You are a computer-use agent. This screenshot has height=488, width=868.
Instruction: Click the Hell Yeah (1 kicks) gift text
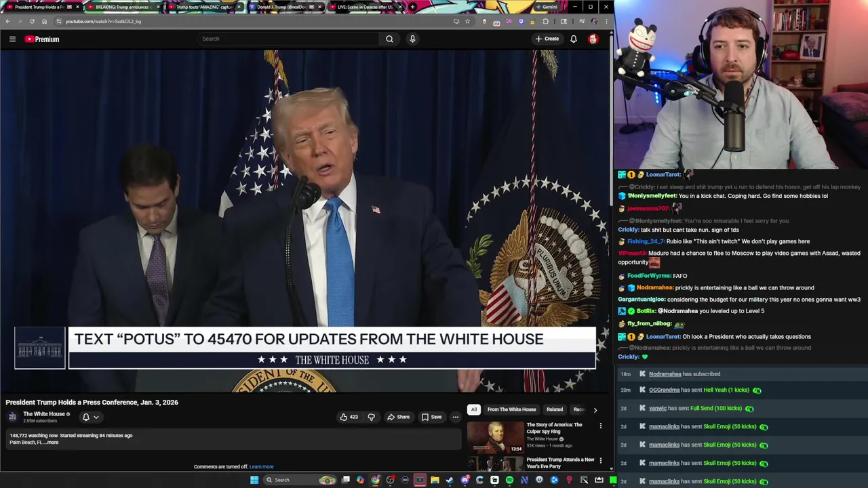point(726,390)
